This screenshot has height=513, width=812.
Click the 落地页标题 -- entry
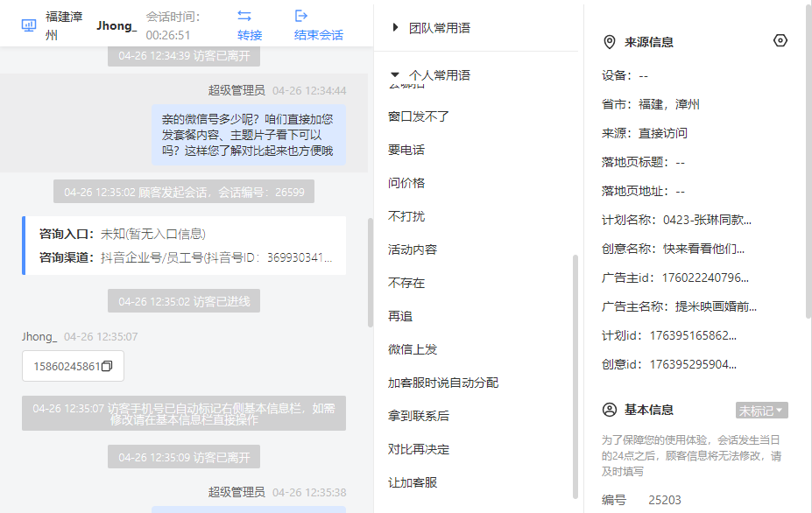643,163
